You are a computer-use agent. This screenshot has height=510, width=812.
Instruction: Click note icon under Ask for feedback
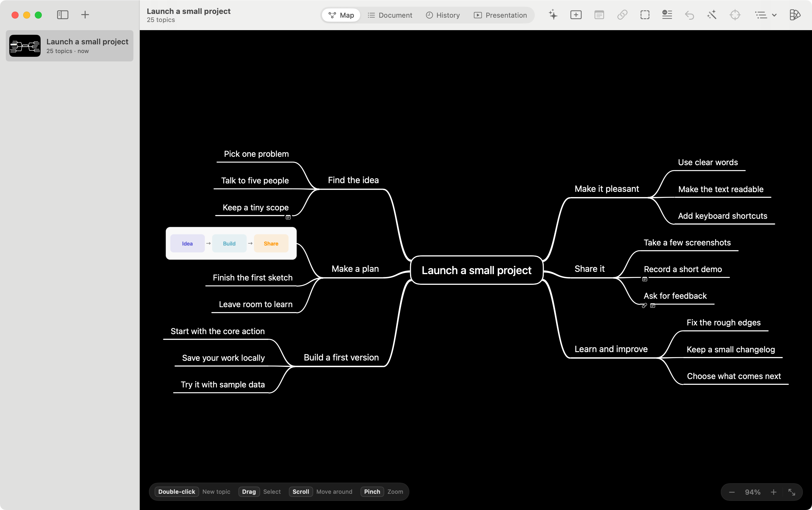click(x=653, y=306)
